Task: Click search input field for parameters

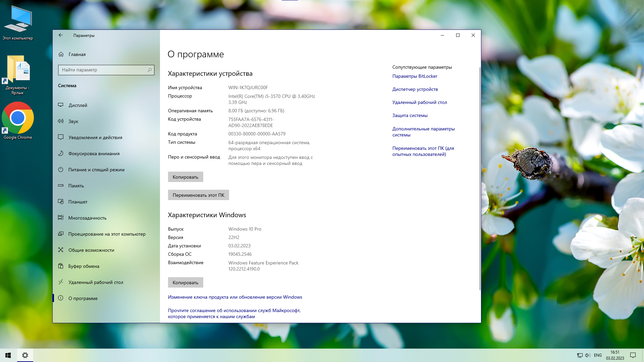Action: click(106, 70)
